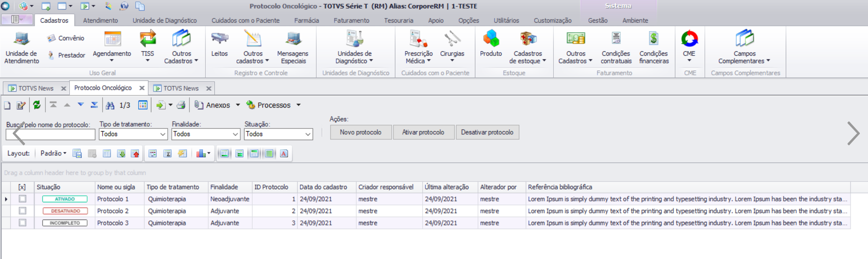Refresh the list with green arrows icon
Image resolution: width=868 pixels, height=259 pixels.
tap(37, 105)
